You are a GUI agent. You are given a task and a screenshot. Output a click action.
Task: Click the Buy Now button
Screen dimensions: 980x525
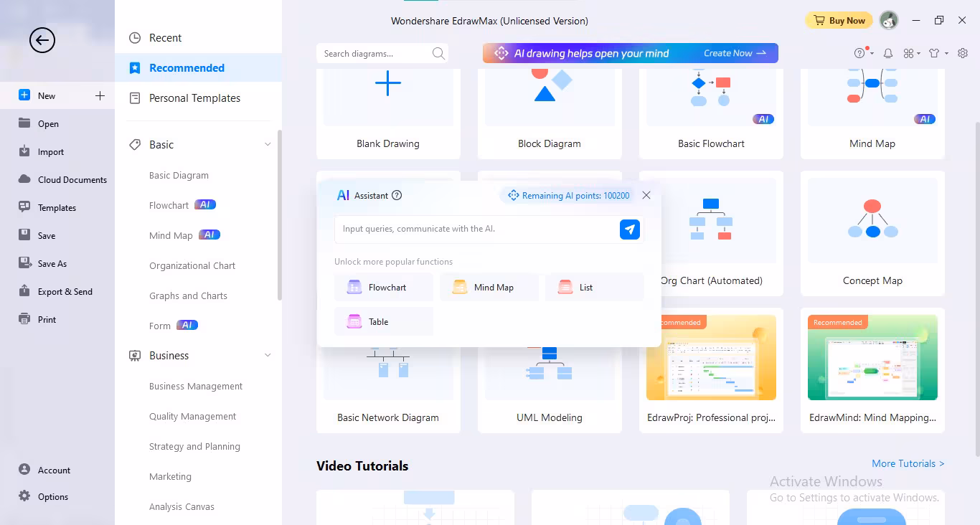coord(839,20)
